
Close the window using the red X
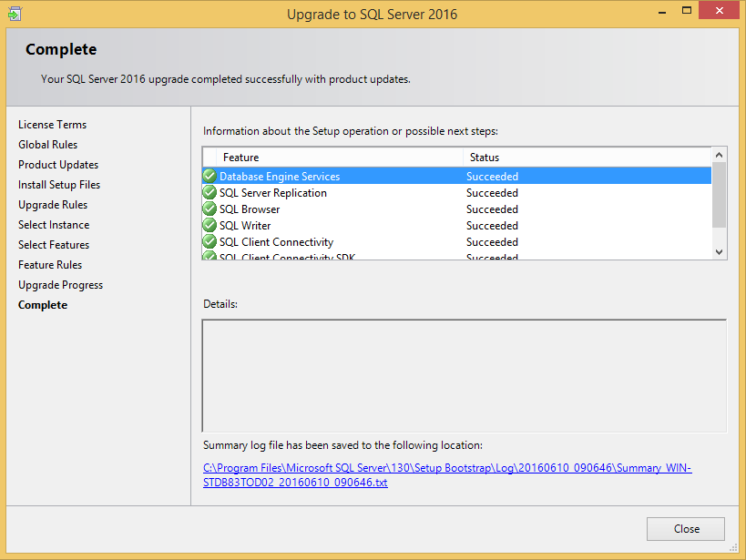[x=719, y=10]
